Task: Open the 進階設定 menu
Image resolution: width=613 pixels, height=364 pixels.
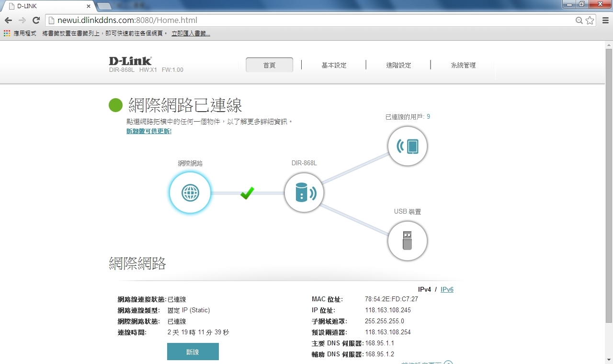Action: pos(398,65)
